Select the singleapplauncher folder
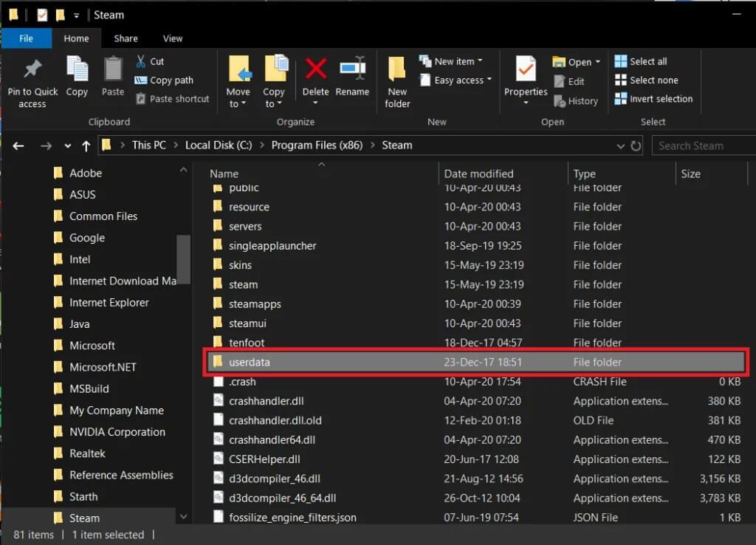This screenshot has height=545, width=756. [476, 246]
